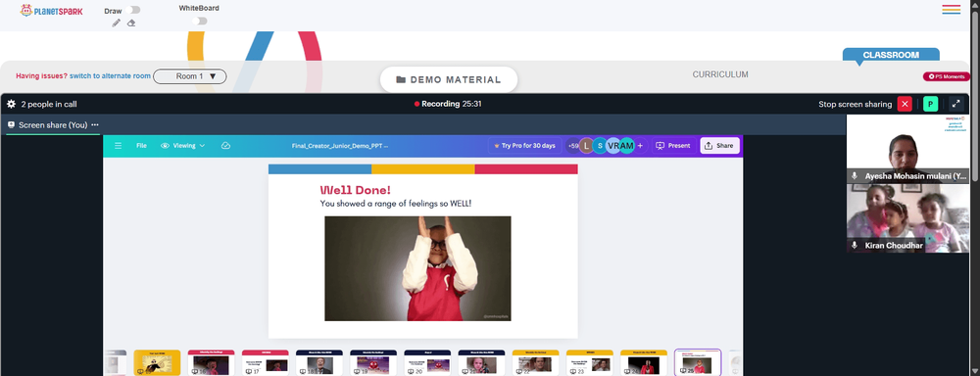980x376 pixels.
Task: Click the three dots beside Screen share
Action: pos(95,125)
